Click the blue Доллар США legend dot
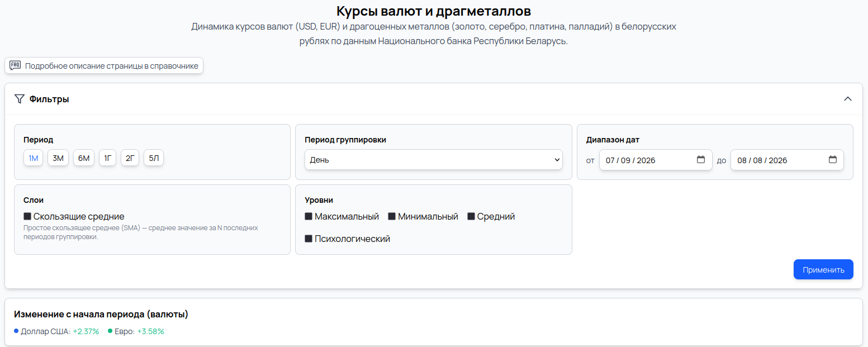The height and width of the screenshot is (347, 868). pos(16,331)
